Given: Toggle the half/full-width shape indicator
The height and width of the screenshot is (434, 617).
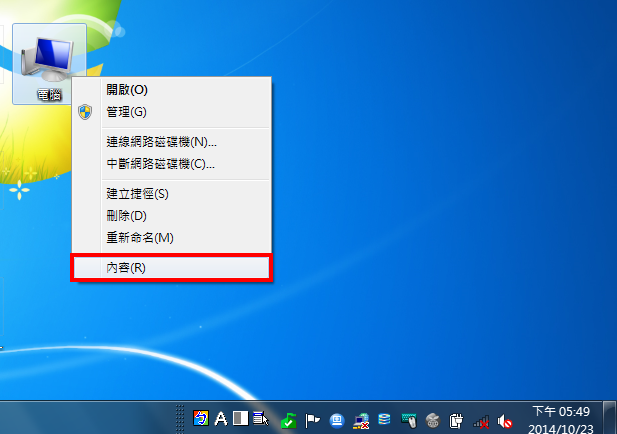Looking at the screenshot, I should (240, 419).
